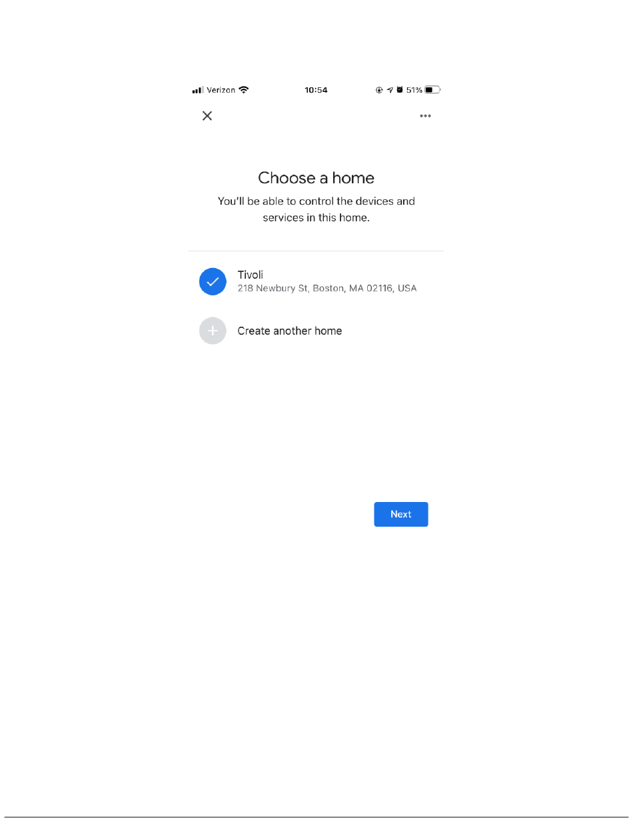Click the battery level icon
Screen dimensions: 633x840
click(x=433, y=90)
